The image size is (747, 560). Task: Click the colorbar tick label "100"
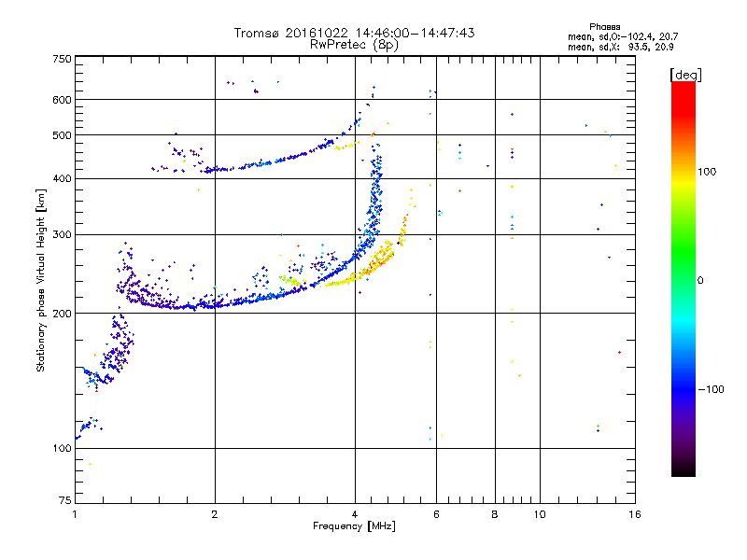tap(707, 172)
